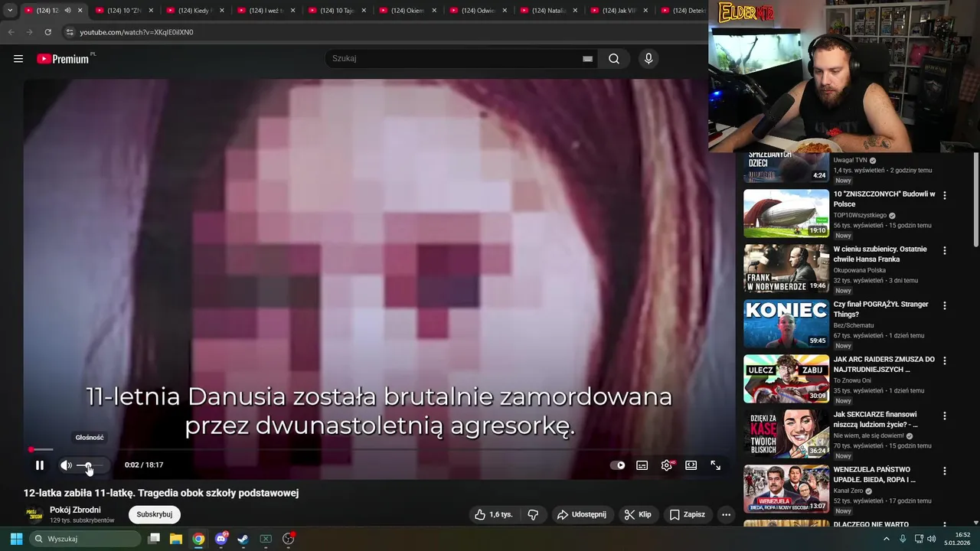
Task: Toggle subtitles in video player
Action: 642,465
